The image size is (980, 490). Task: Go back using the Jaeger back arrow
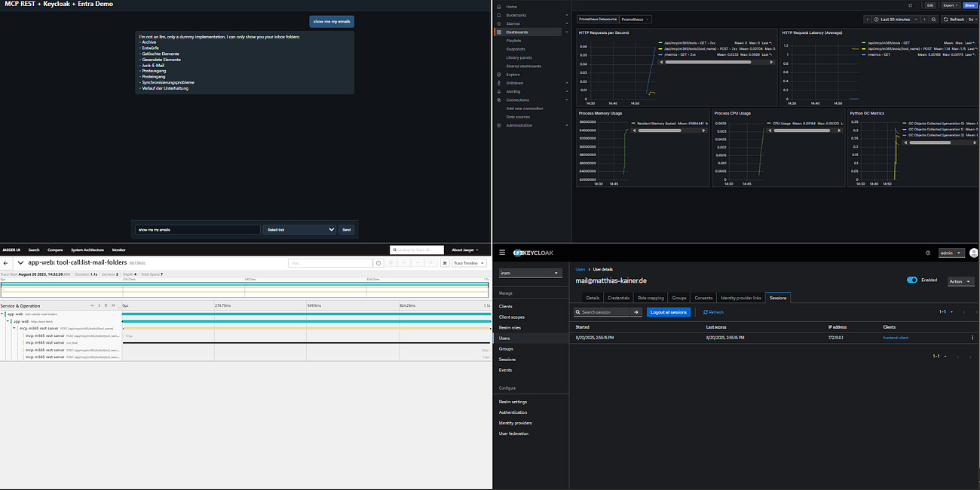6,262
